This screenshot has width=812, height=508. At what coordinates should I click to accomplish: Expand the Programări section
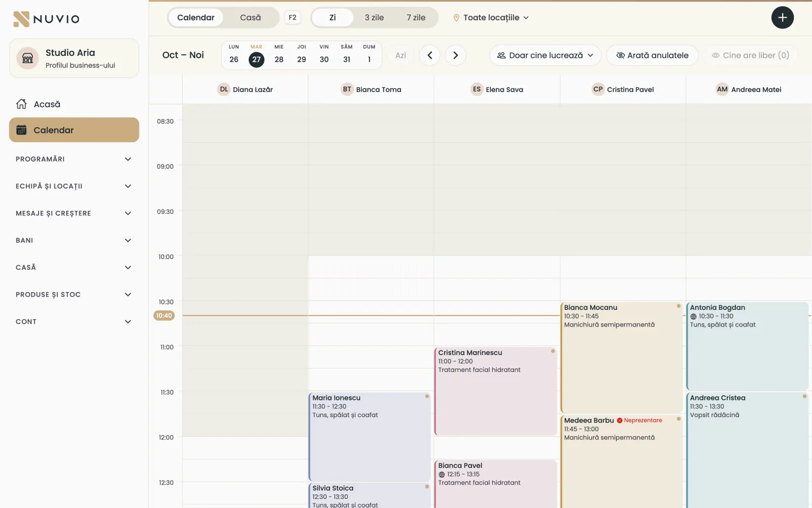click(x=74, y=159)
